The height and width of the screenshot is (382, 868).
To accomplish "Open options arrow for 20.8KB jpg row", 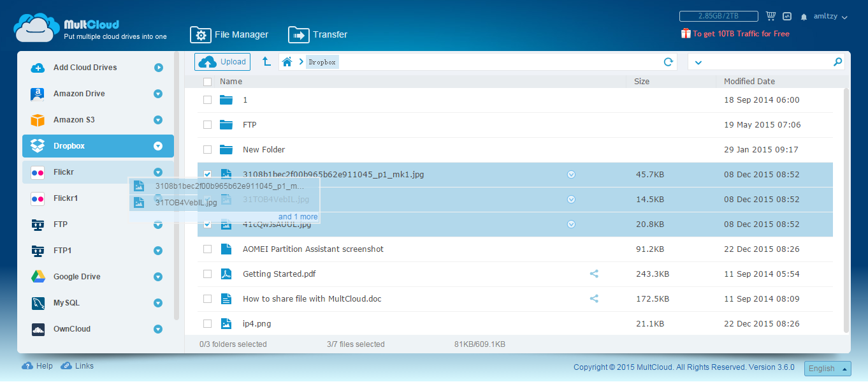I will click(x=571, y=224).
